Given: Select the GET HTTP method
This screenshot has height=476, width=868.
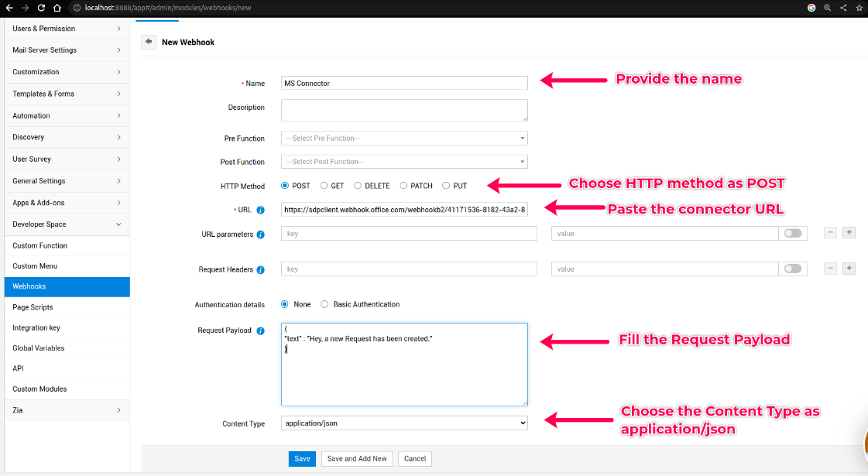Looking at the screenshot, I should [324, 186].
